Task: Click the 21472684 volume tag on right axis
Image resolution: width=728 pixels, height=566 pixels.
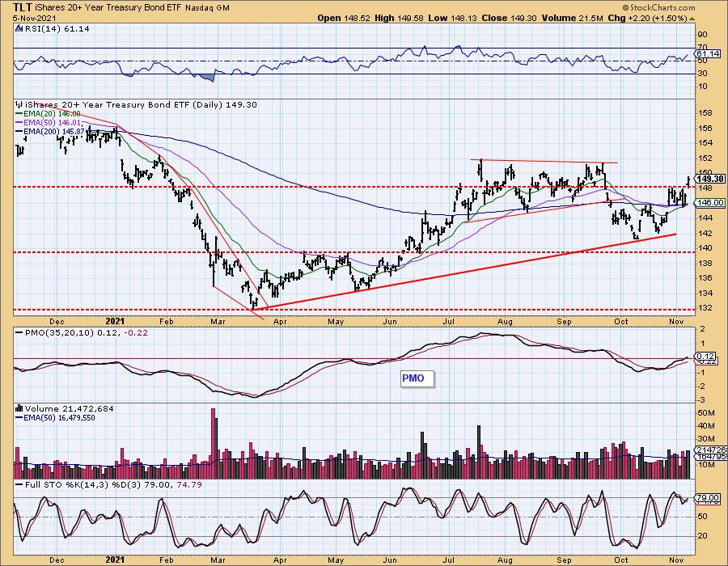Action: 712,450
